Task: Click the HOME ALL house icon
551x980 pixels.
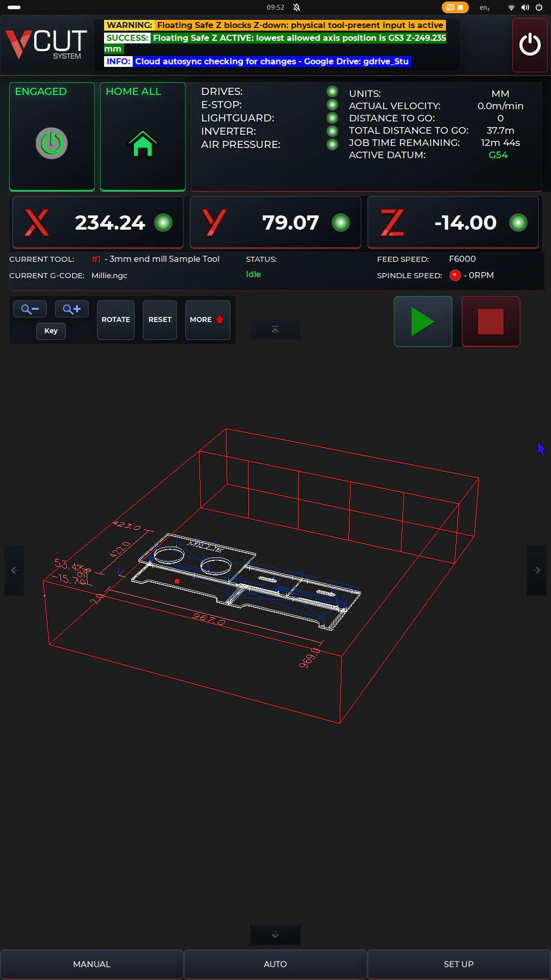Action: (142, 144)
